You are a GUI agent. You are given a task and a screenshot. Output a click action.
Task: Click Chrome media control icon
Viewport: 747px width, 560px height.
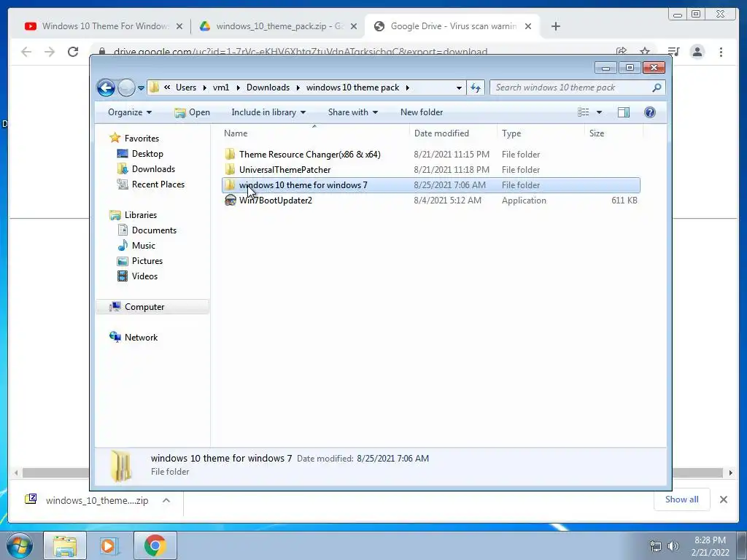click(x=673, y=52)
